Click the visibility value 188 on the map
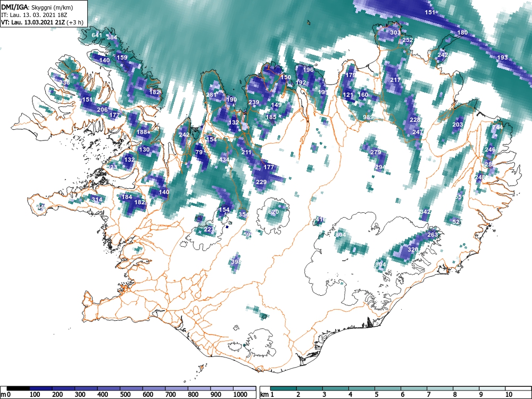Viewport: 532px width, 399px height. pyautogui.click(x=142, y=132)
